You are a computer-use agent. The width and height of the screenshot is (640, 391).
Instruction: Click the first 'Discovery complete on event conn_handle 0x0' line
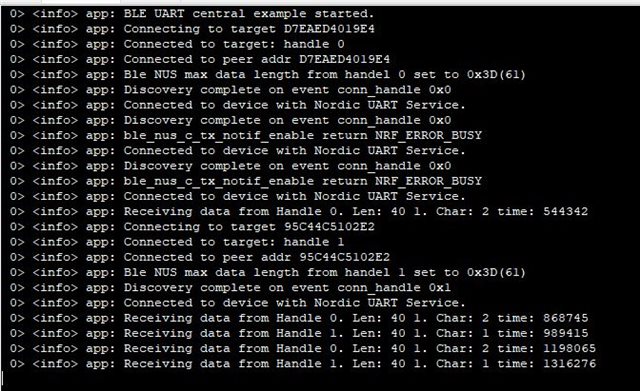pos(230,90)
